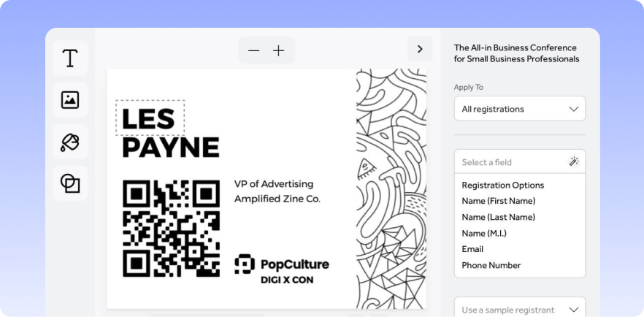Select the Paint Bucket fill tool

tap(70, 142)
